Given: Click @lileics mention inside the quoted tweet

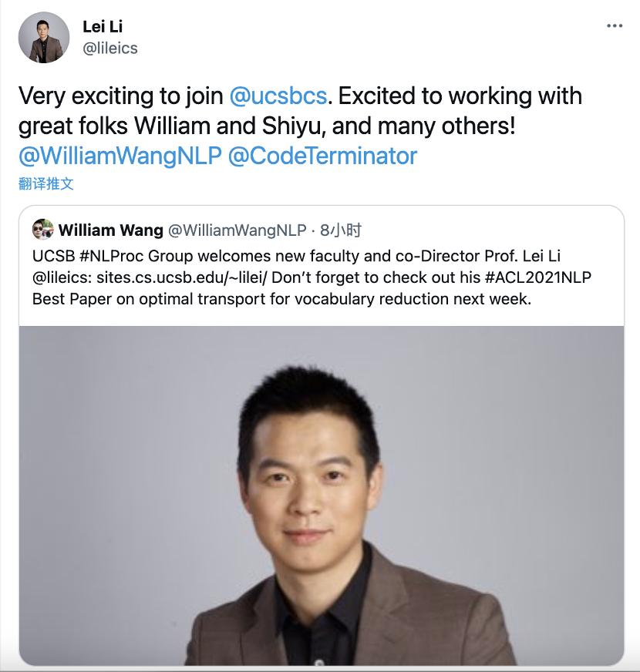Looking at the screenshot, I should [60, 277].
